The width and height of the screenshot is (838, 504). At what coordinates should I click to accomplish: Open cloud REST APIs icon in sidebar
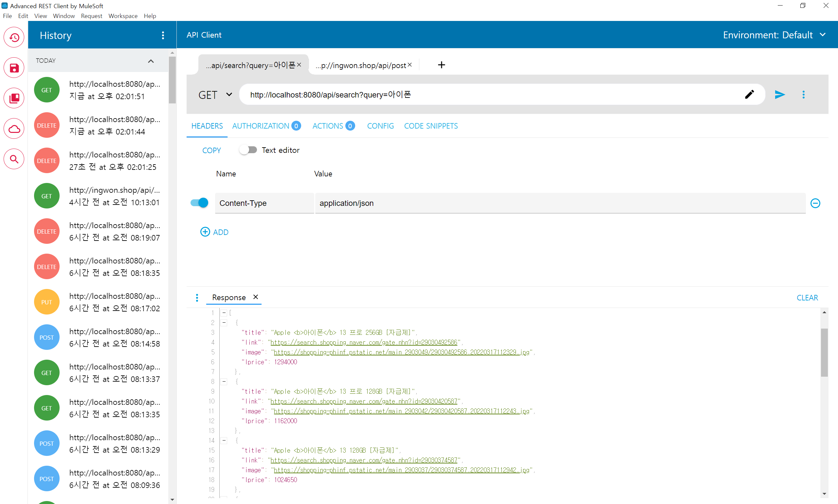click(14, 129)
